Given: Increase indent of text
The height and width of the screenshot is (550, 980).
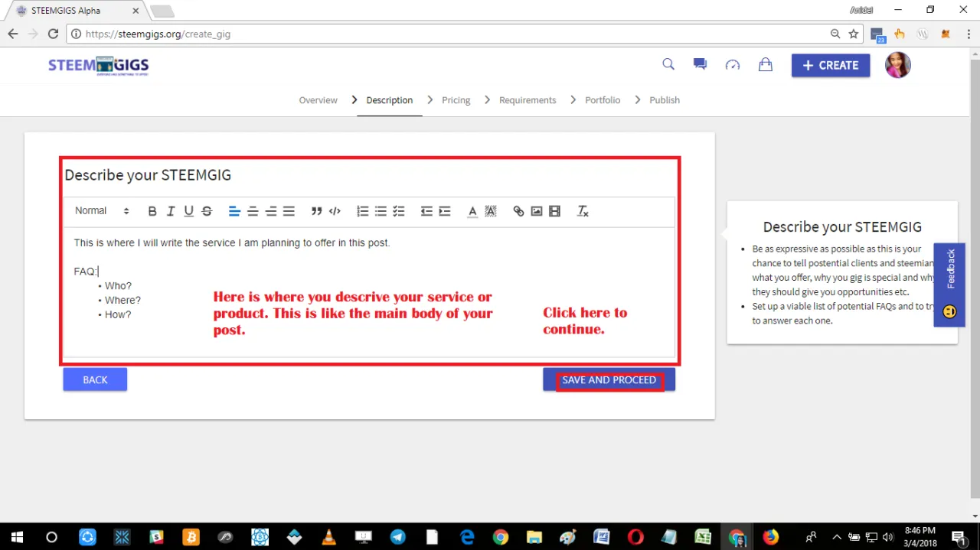Looking at the screenshot, I should tap(445, 211).
